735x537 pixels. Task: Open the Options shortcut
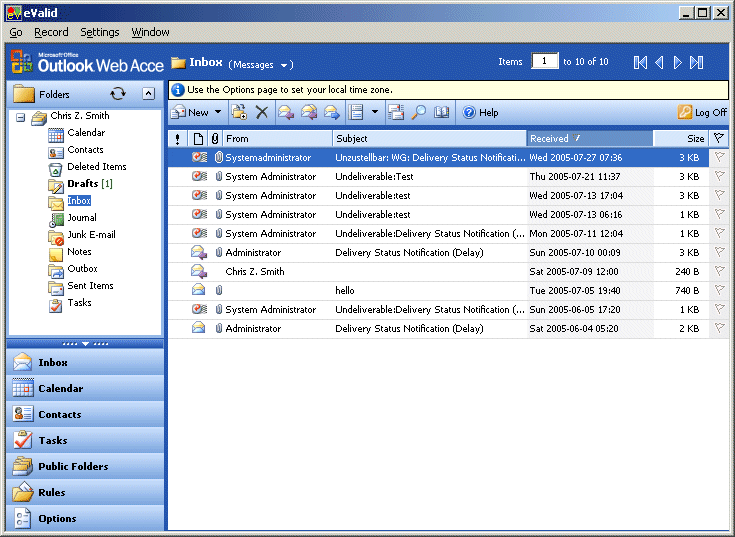click(85, 518)
